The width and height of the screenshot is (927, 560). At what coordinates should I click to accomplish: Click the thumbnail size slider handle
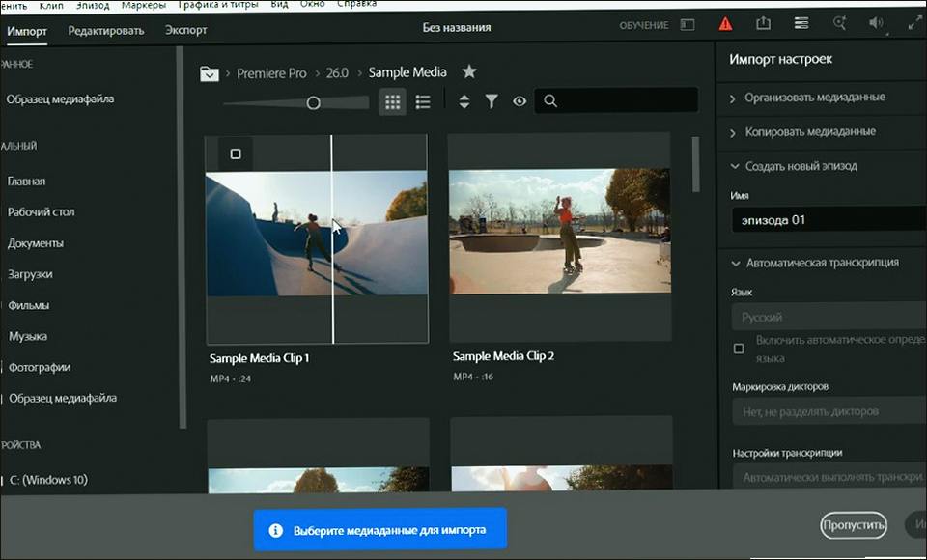(313, 103)
